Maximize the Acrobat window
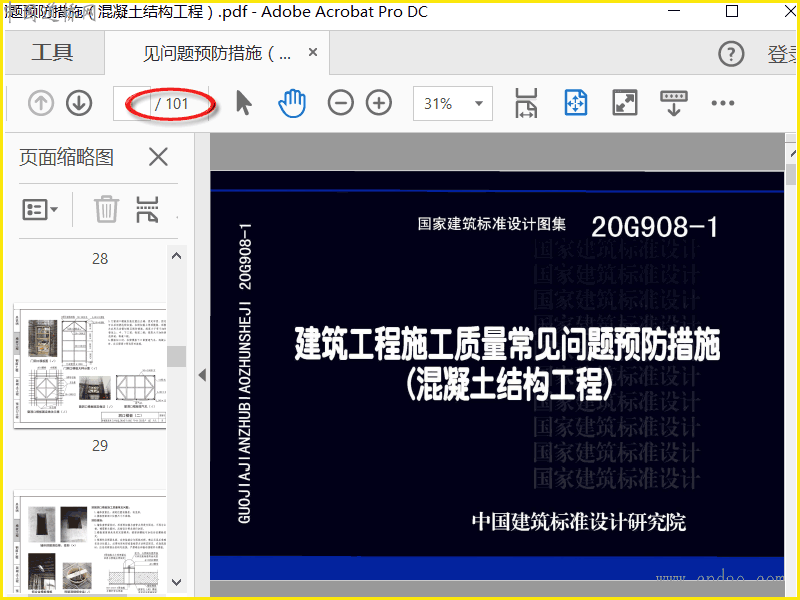The image size is (800, 600). pyautogui.click(x=732, y=11)
